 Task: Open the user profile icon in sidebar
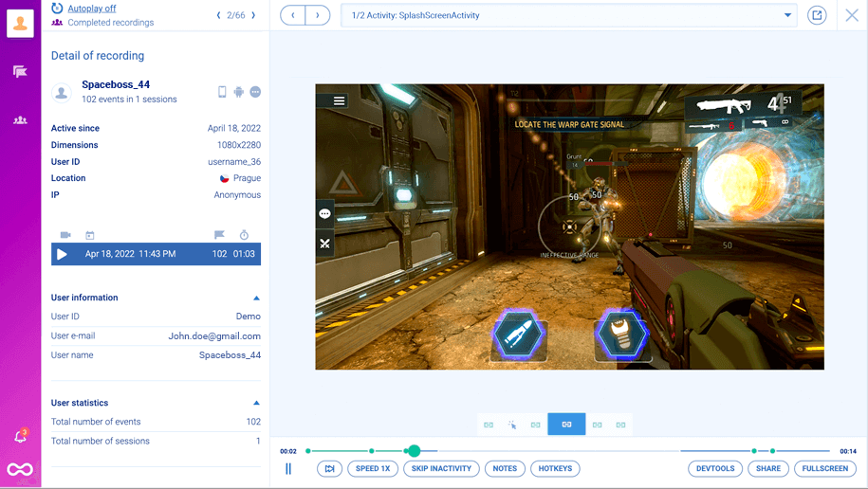20,24
